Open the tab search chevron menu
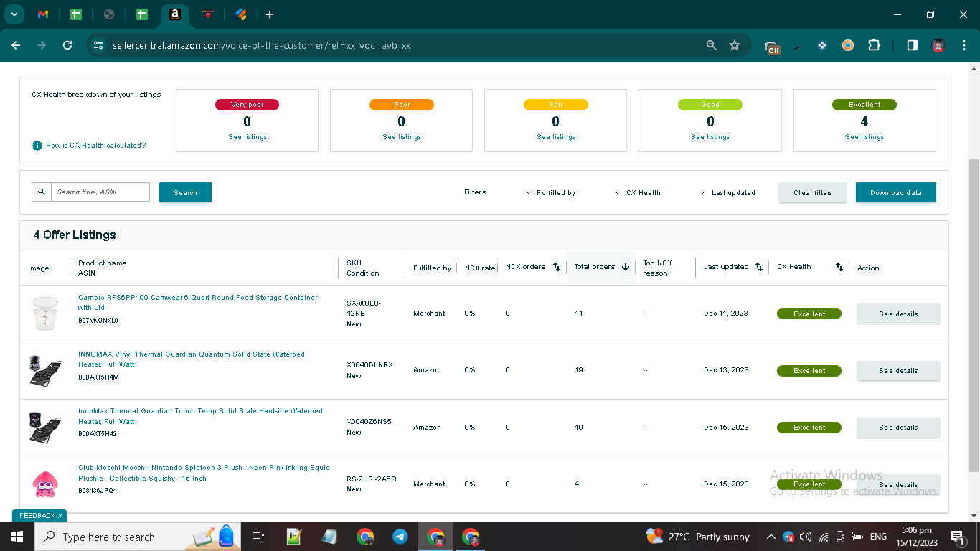The image size is (980, 551). (x=14, y=14)
